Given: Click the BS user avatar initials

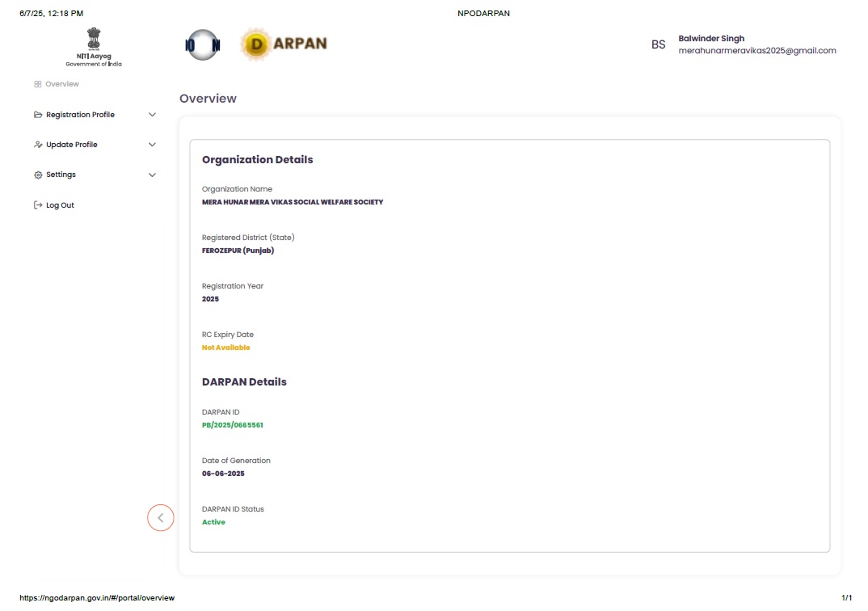Looking at the screenshot, I should pos(658,44).
